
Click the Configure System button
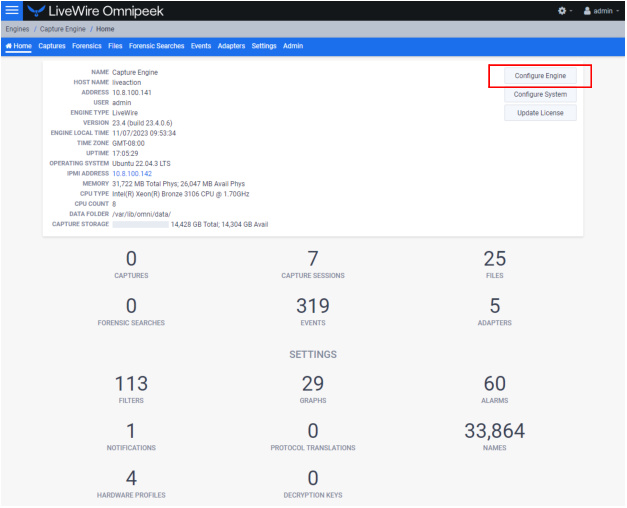pyautogui.click(x=540, y=94)
